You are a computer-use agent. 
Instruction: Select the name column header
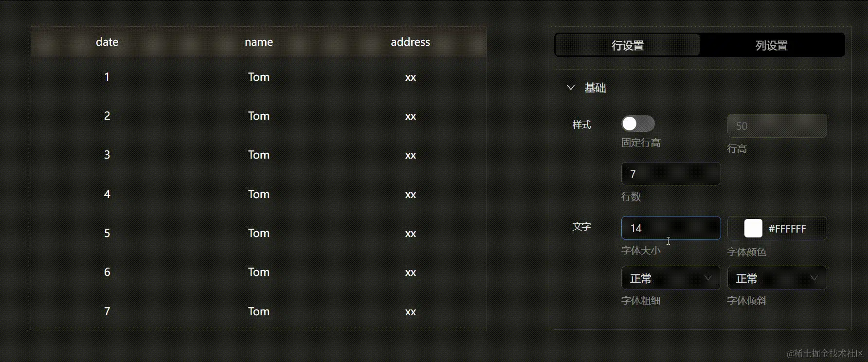click(258, 42)
